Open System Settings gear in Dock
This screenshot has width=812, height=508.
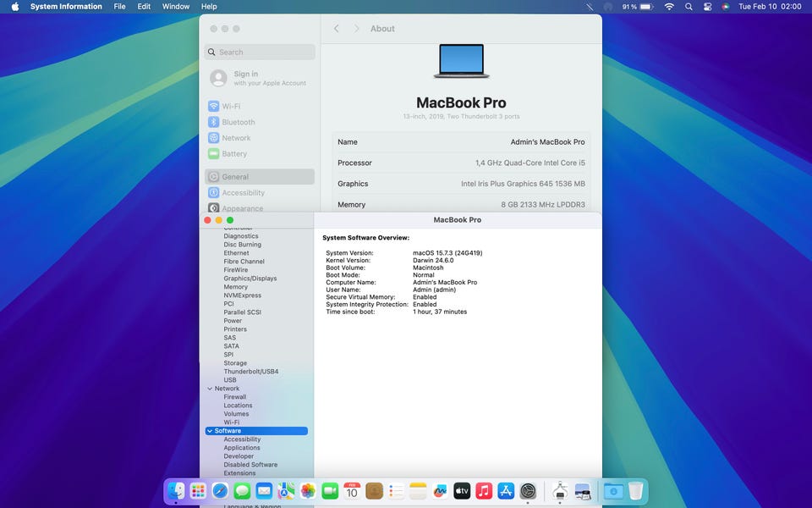tap(528, 491)
